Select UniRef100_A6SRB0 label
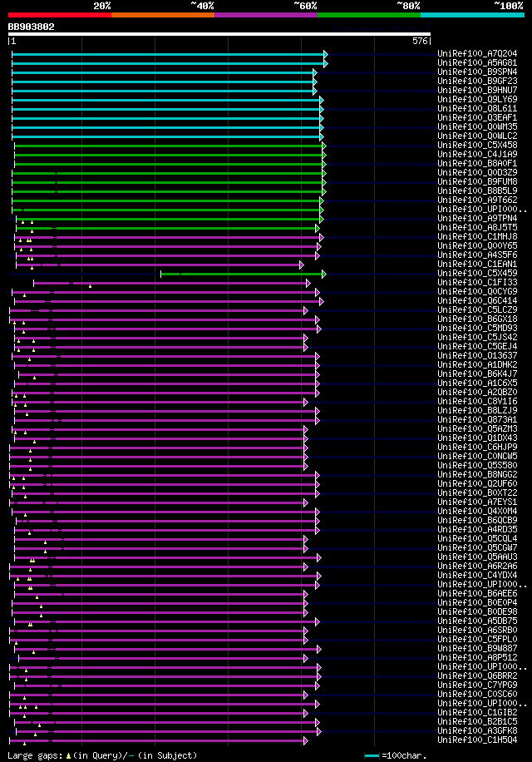The image size is (532, 762). pyautogui.click(x=477, y=630)
